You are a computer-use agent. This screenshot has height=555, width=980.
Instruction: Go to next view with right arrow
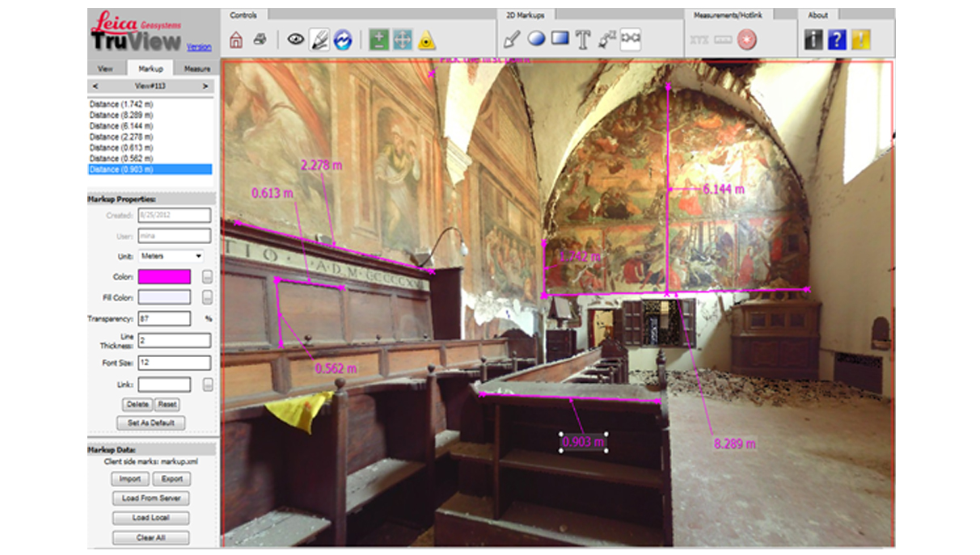click(x=205, y=86)
